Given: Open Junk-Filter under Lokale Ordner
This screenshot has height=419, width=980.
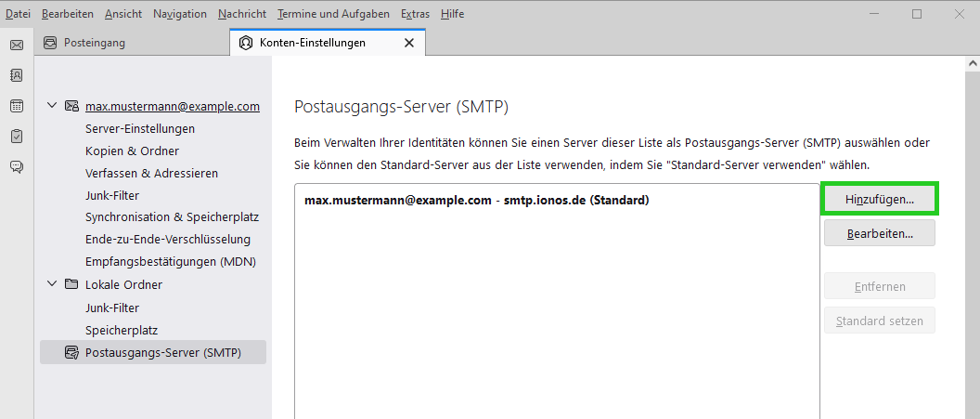Looking at the screenshot, I should pyautogui.click(x=112, y=308).
